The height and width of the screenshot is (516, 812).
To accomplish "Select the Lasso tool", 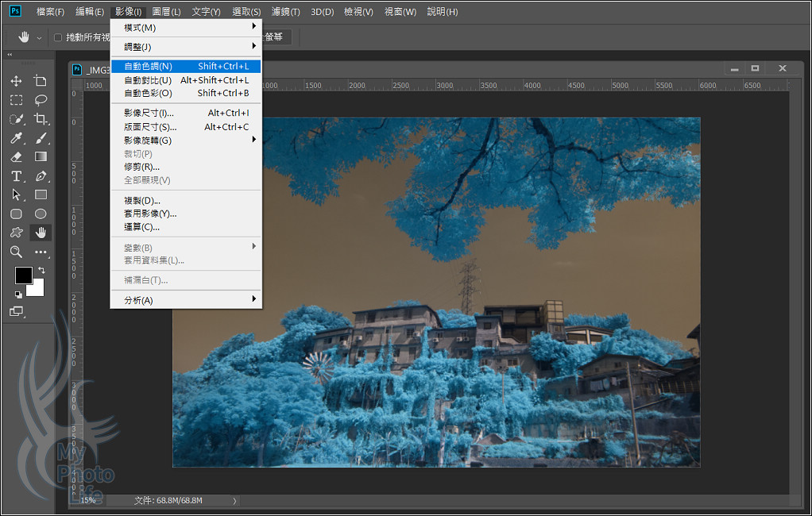I will coord(41,100).
